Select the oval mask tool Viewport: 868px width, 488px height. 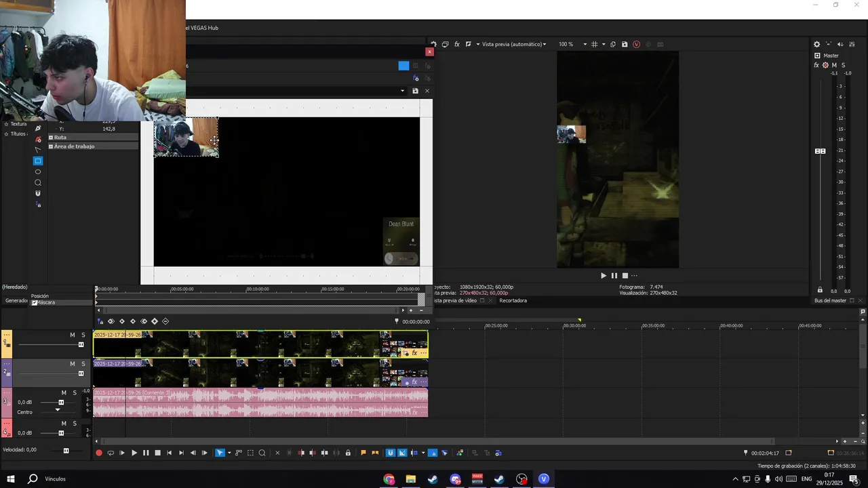point(38,171)
